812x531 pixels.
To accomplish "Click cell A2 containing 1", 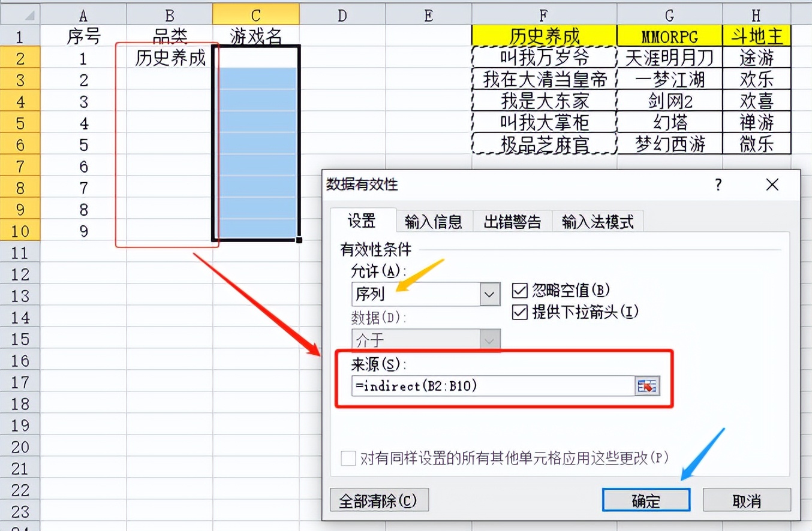I will click(83, 58).
